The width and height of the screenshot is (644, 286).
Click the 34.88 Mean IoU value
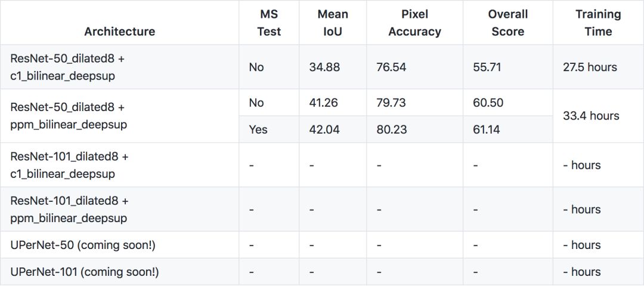324,67
